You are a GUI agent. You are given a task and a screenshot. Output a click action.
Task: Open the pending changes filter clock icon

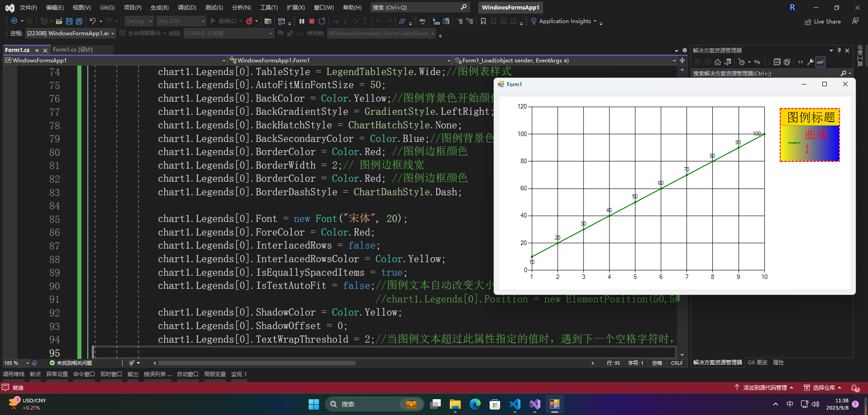click(741, 62)
